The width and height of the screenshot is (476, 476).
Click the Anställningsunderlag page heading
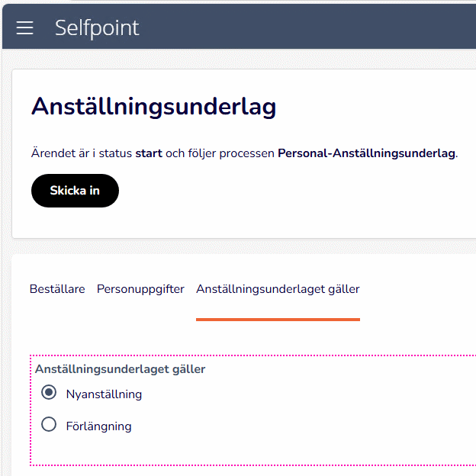click(x=153, y=107)
